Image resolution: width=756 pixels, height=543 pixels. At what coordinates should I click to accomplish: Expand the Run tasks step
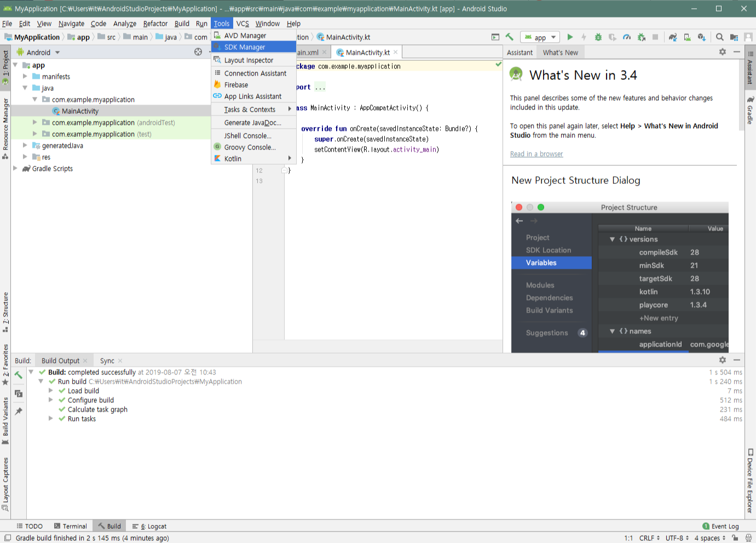pos(51,419)
